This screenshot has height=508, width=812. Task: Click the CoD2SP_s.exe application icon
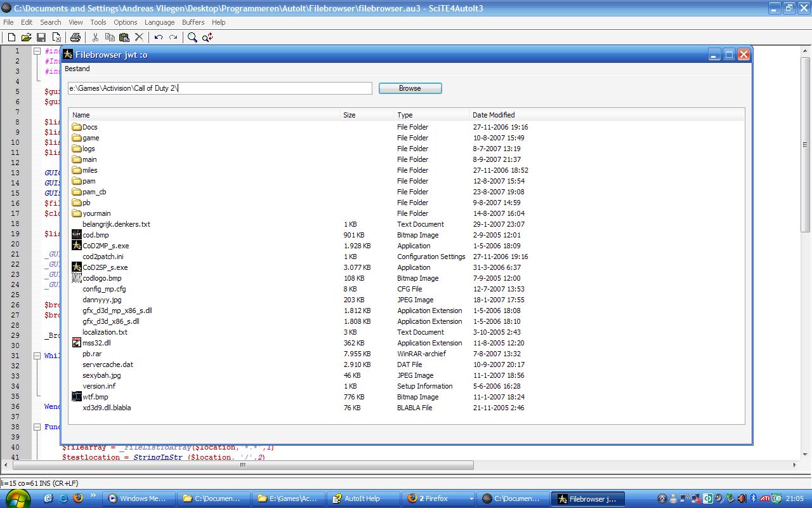point(77,267)
